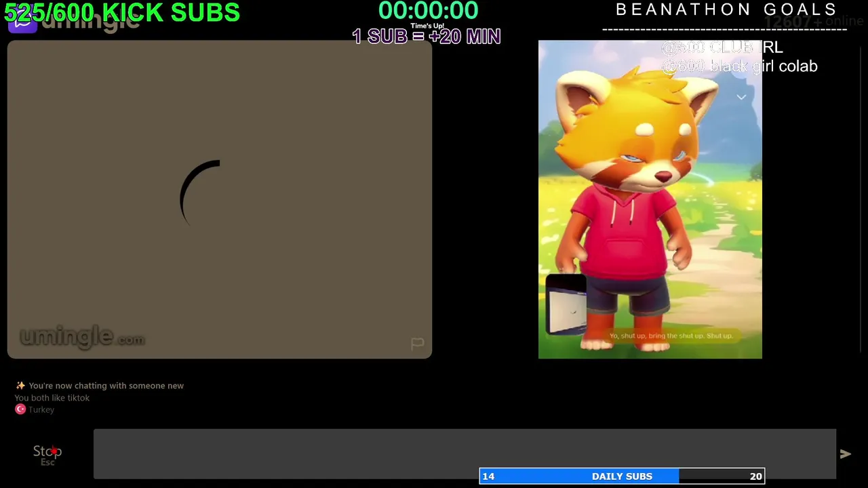Click the BEANATHON GOALS heading
Screen dimensions: 868x488
click(726, 9)
